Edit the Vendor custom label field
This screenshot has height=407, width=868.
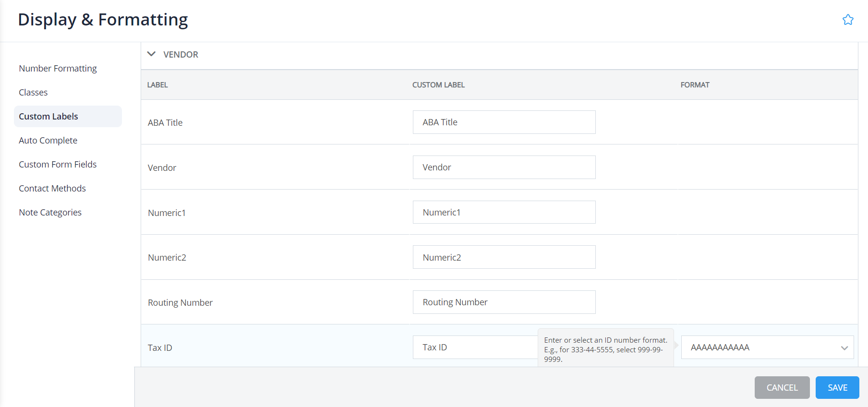pyautogui.click(x=504, y=168)
